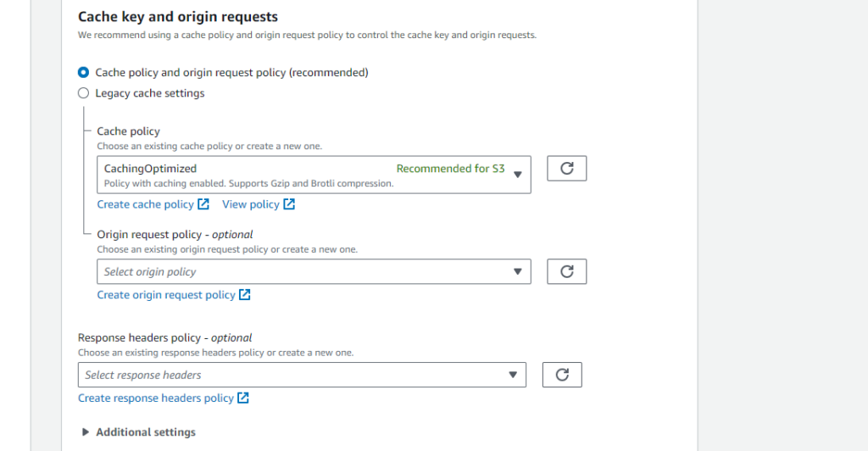Expand the Additional settings section
Image resolution: width=868 pixels, height=451 pixels.
(x=139, y=432)
